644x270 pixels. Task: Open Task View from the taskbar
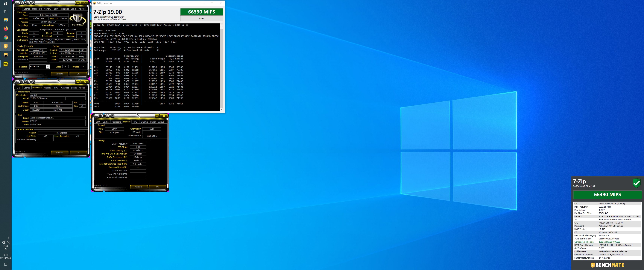[6, 11]
